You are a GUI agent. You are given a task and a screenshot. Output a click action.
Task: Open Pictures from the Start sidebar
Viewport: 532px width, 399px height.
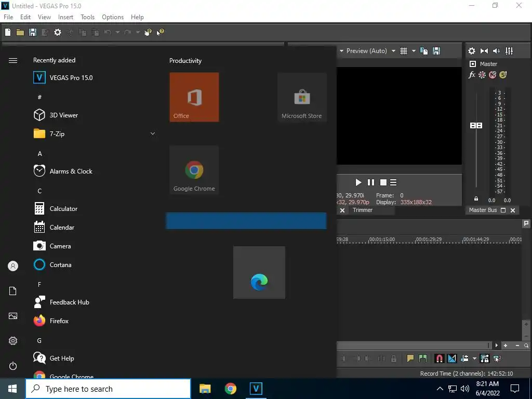pyautogui.click(x=13, y=316)
